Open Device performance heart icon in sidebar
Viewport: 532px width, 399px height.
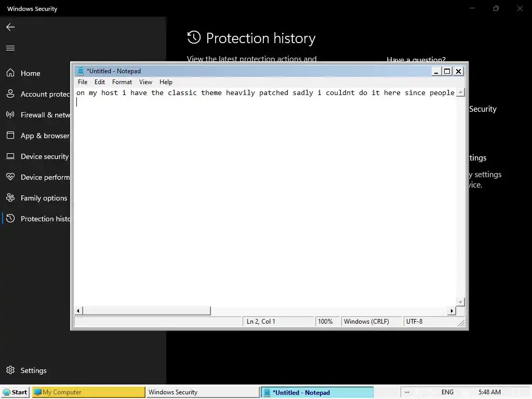pyautogui.click(x=10, y=177)
